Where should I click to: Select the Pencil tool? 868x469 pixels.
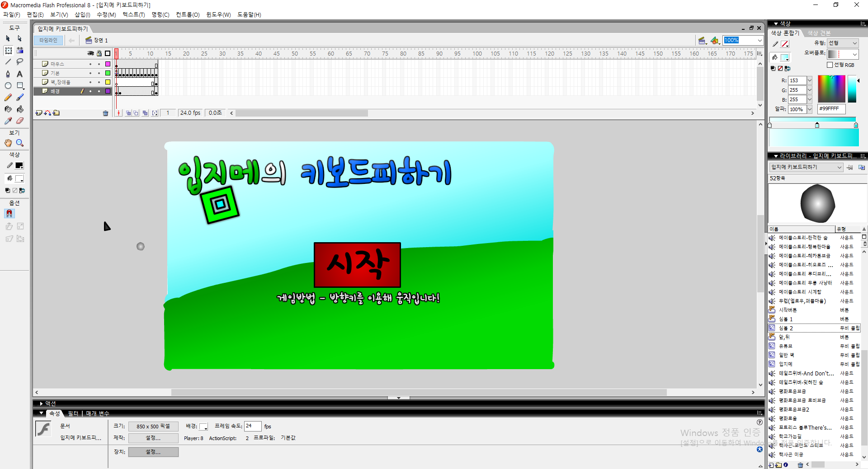[8, 97]
